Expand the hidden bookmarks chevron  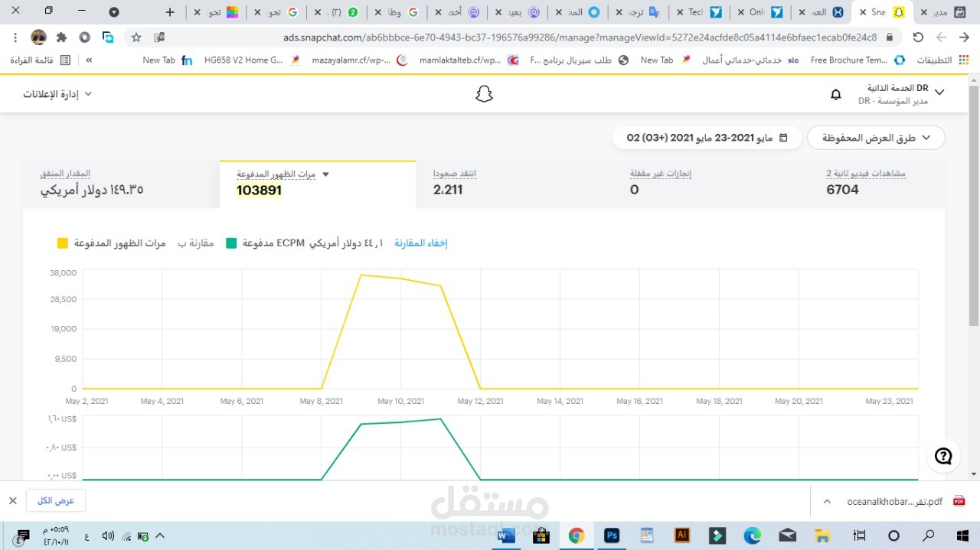tap(89, 60)
